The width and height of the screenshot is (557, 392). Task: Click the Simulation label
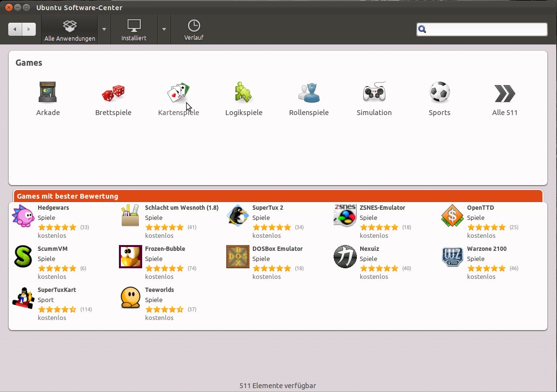click(x=374, y=113)
